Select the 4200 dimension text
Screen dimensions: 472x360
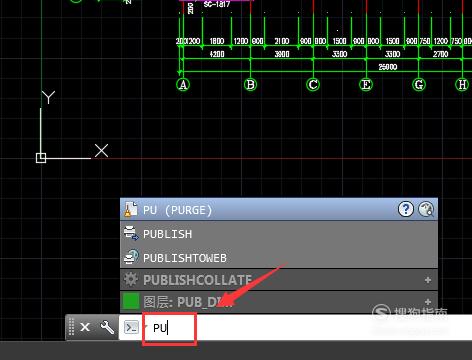pyautogui.click(x=217, y=54)
